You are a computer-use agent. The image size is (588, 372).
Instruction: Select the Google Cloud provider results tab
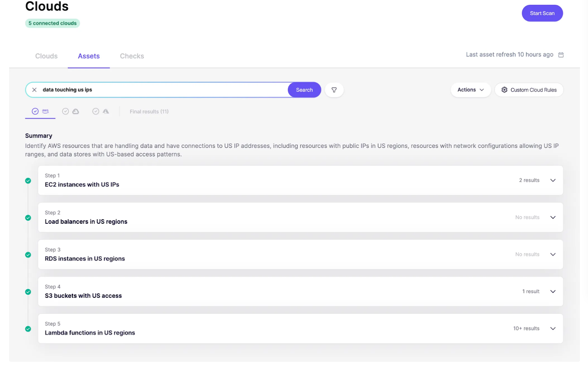click(x=71, y=111)
